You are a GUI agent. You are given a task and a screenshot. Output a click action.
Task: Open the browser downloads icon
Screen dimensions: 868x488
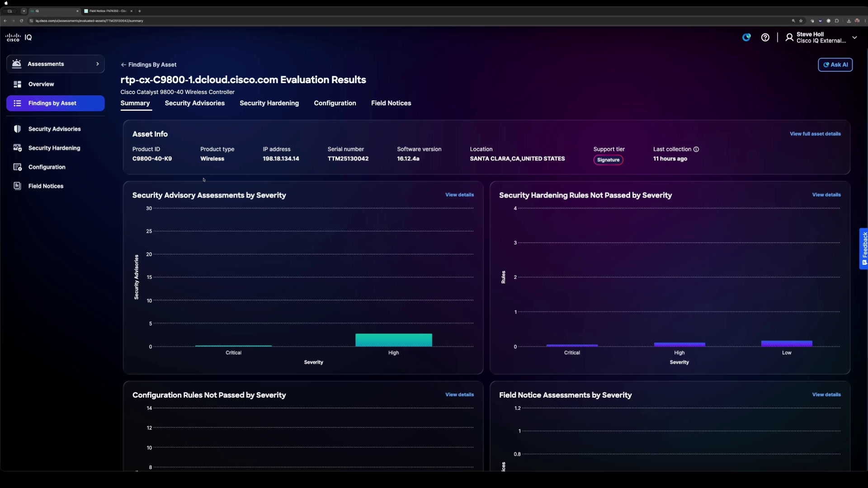pos(849,21)
